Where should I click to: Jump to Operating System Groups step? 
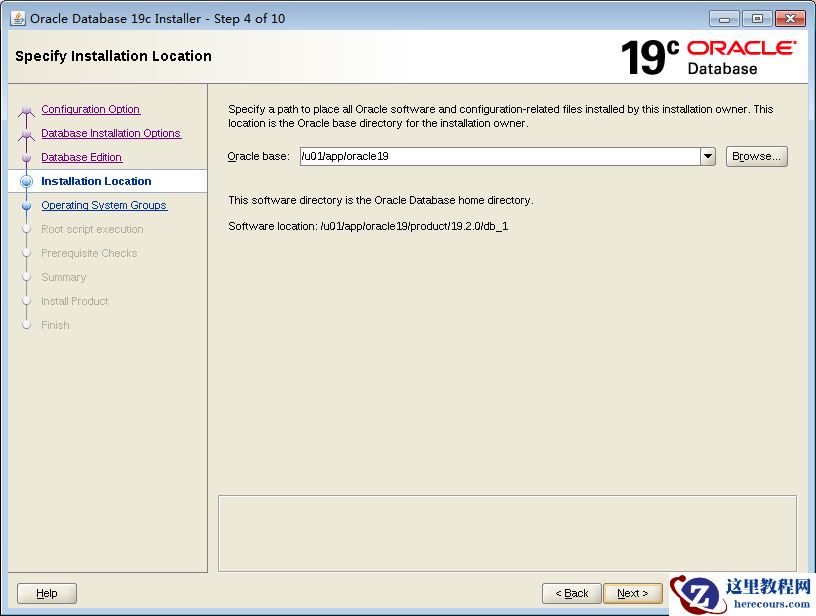pyautogui.click(x=104, y=205)
